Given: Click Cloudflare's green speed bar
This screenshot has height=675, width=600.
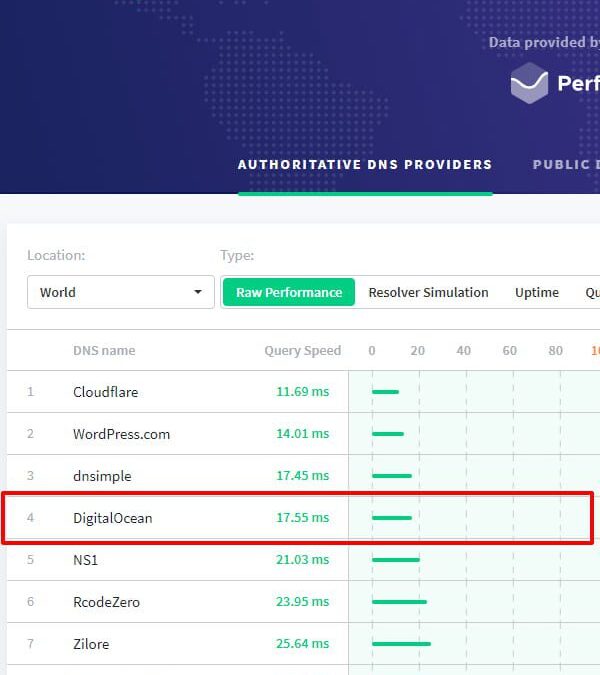Looking at the screenshot, I should pyautogui.click(x=386, y=392).
